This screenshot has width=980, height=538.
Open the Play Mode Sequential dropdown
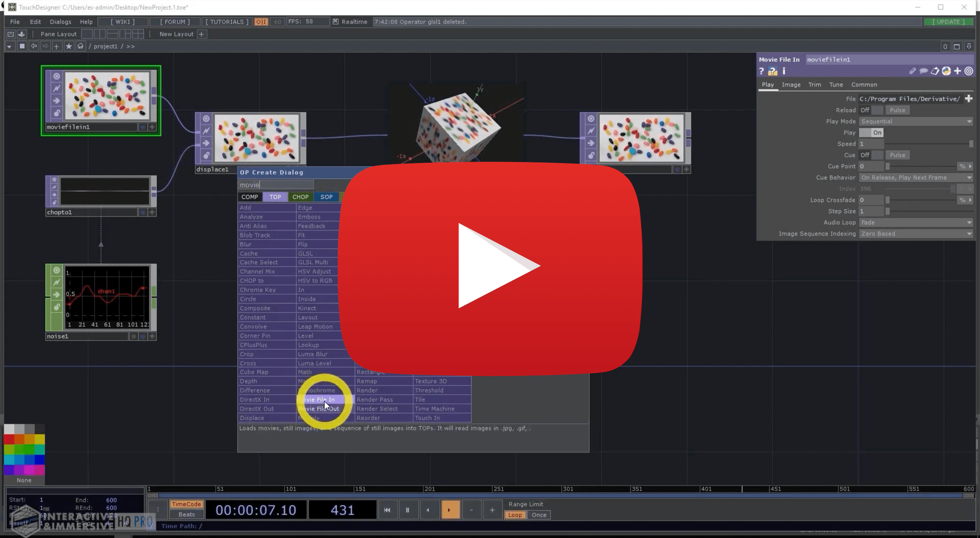[x=916, y=121]
